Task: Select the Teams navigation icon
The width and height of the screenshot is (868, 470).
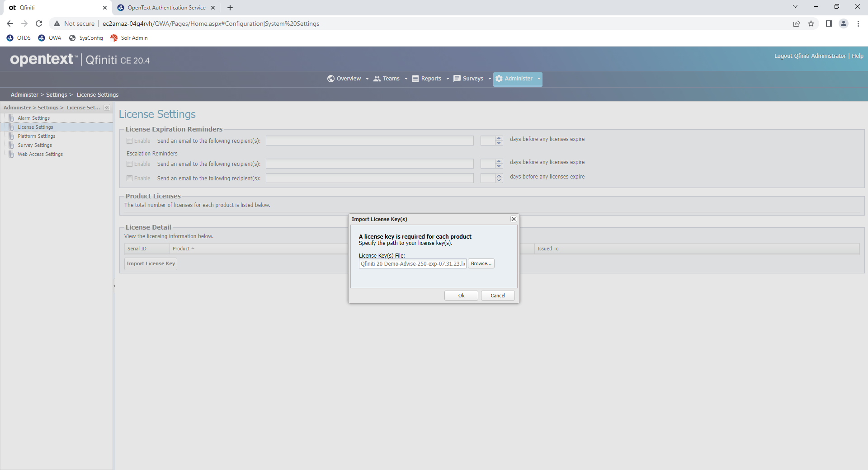Action: pyautogui.click(x=377, y=79)
